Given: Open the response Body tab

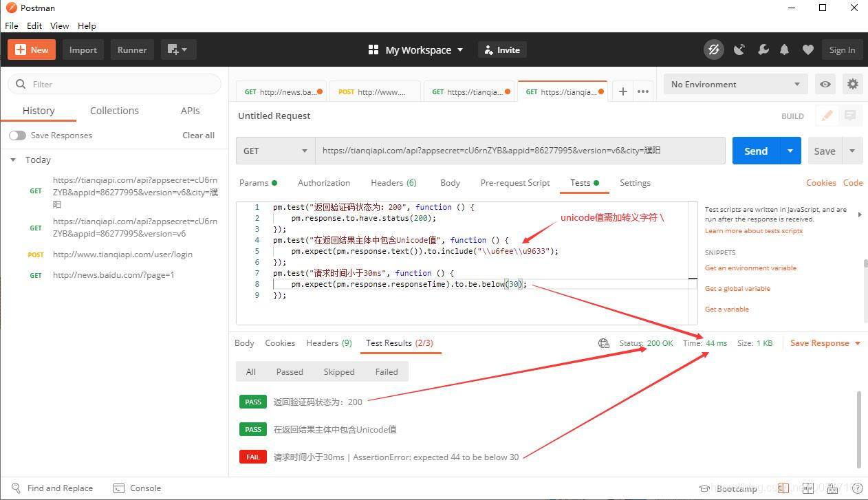Looking at the screenshot, I should pos(244,343).
